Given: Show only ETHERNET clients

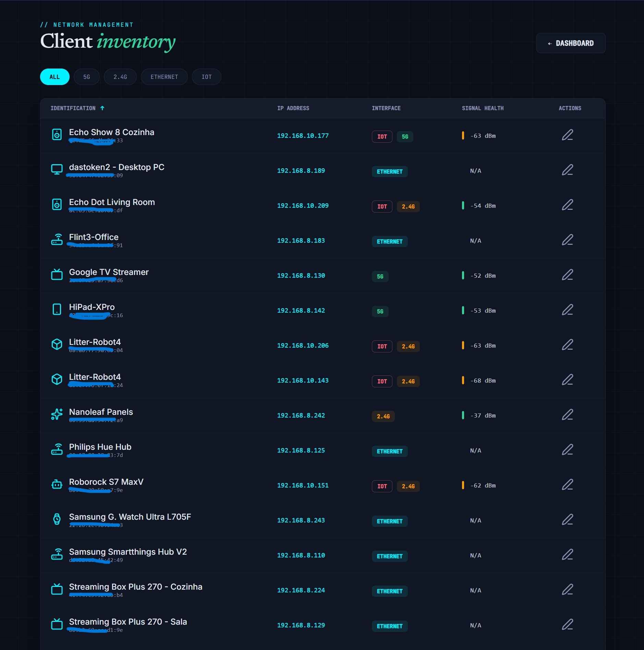Looking at the screenshot, I should (164, 77).
